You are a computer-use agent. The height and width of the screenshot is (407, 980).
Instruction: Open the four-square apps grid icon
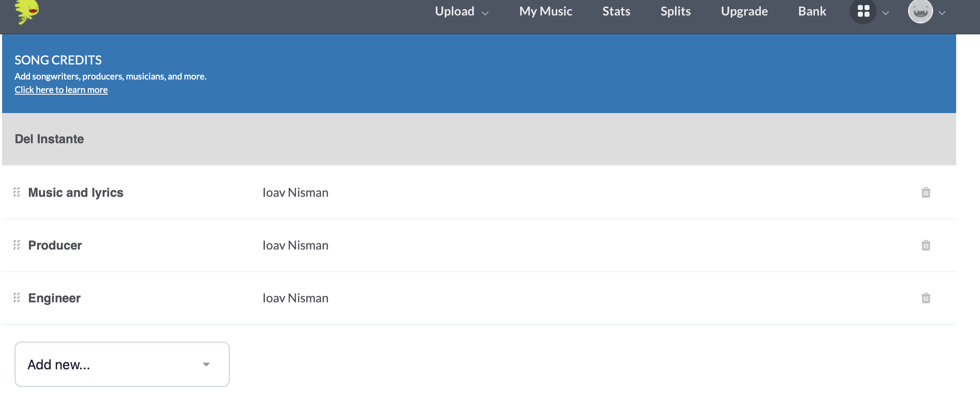863,11
